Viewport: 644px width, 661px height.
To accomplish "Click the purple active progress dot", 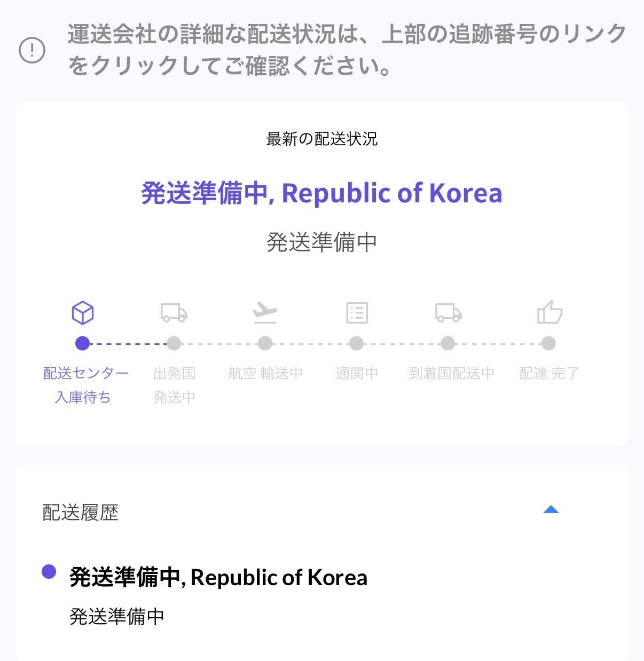I will [x=83, y=343].
